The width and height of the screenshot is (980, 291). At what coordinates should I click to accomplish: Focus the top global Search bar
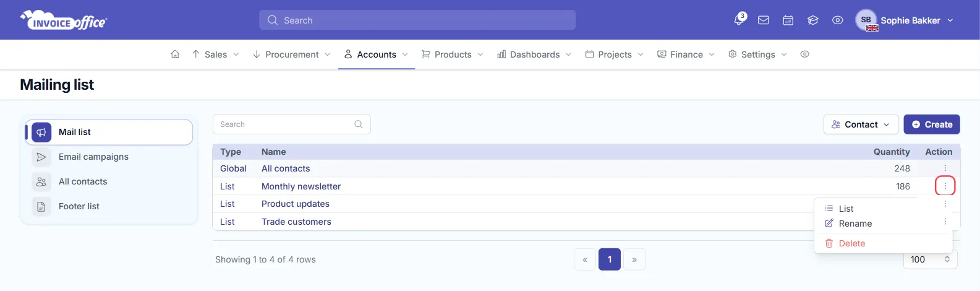tap(417, 20)
